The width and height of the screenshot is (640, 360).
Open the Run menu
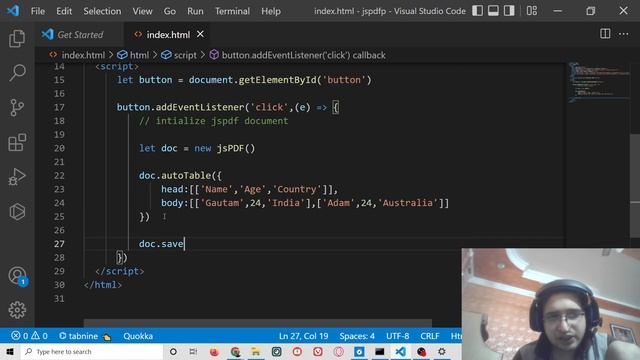pos(195,11)
